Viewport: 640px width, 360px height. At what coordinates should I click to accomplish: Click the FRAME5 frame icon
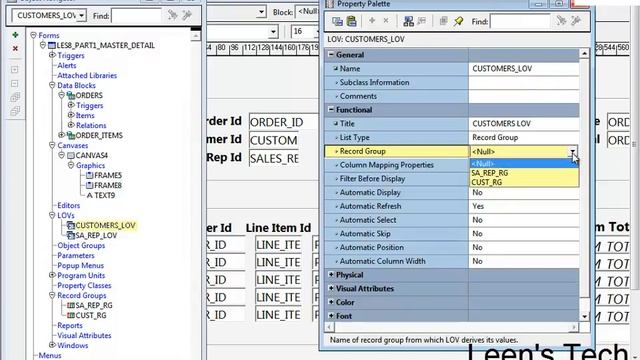(x=90, y=176)
